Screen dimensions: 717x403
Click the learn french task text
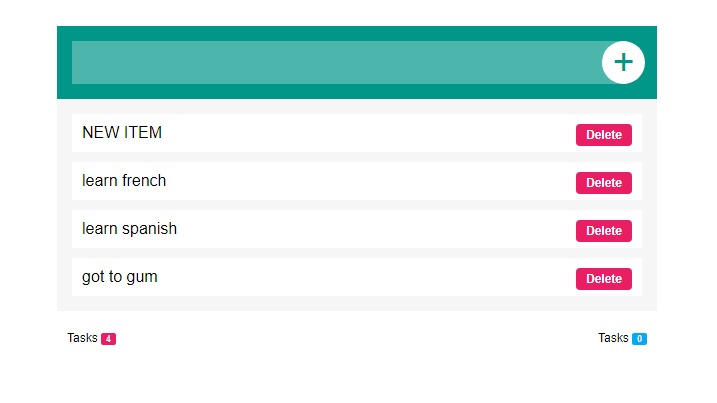[124, 181]
